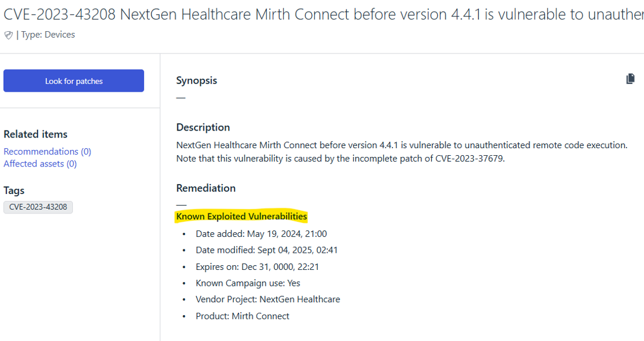The image size is (644, 341).
Task: Click the copy icon beside Synopsis
Action: (630, 79)
